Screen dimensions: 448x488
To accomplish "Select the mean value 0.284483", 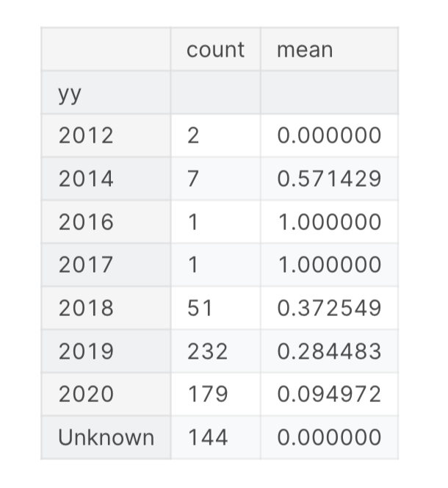I will (329, 351).
